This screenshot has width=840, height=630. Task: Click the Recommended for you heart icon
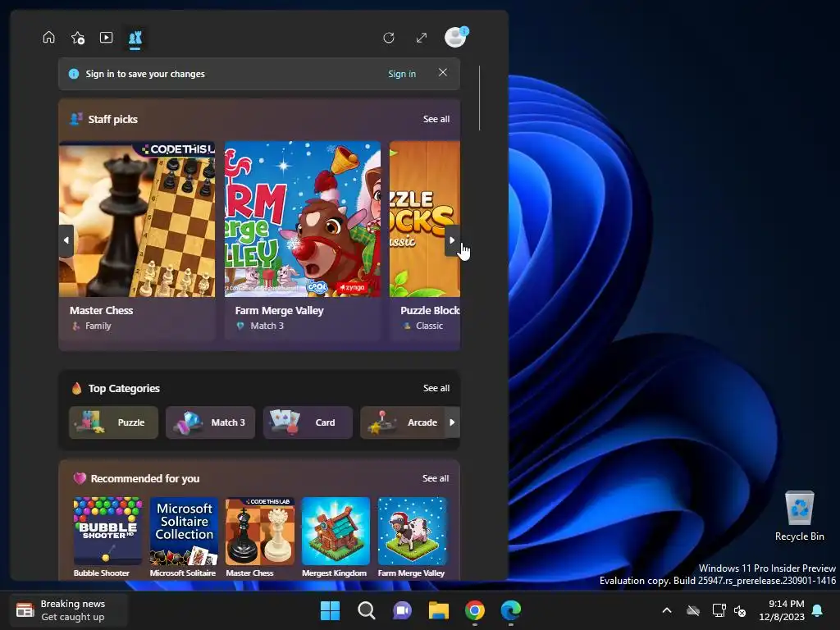tap(80, 478)
